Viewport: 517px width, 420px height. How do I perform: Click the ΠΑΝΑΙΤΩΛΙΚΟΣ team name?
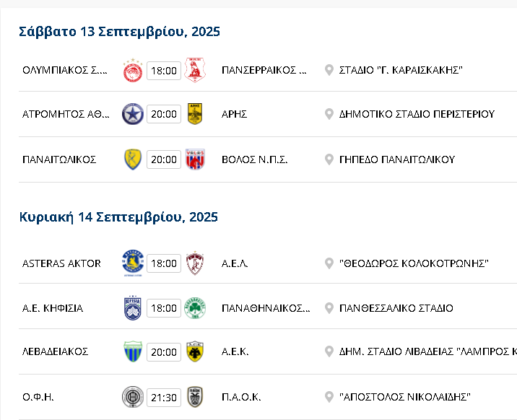(x=59, y=159)
